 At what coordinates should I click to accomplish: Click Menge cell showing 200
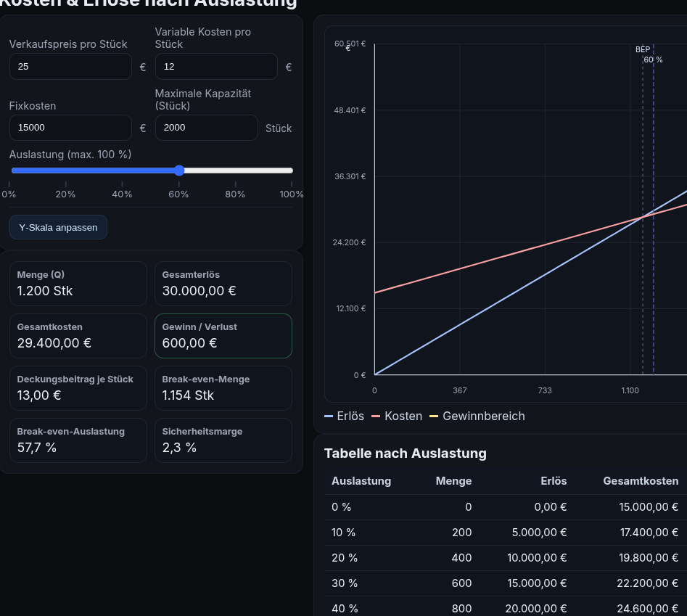pyautogui.click(x=462, y=533)
